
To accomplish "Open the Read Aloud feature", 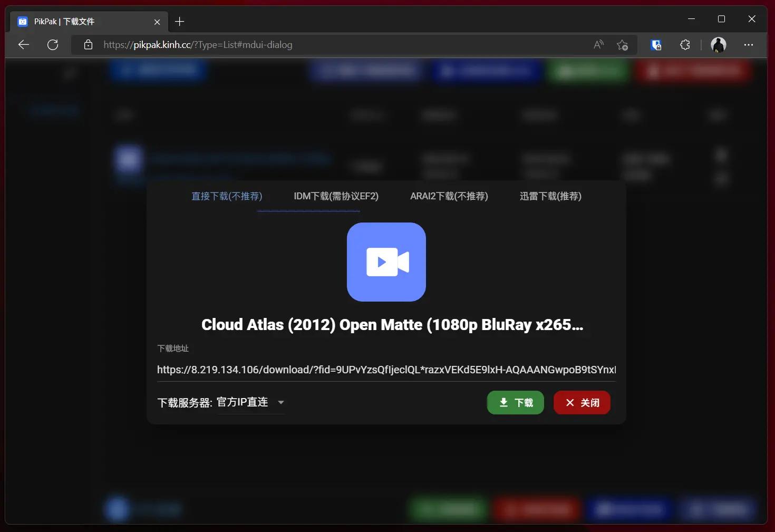I will (x=598, y=45).
